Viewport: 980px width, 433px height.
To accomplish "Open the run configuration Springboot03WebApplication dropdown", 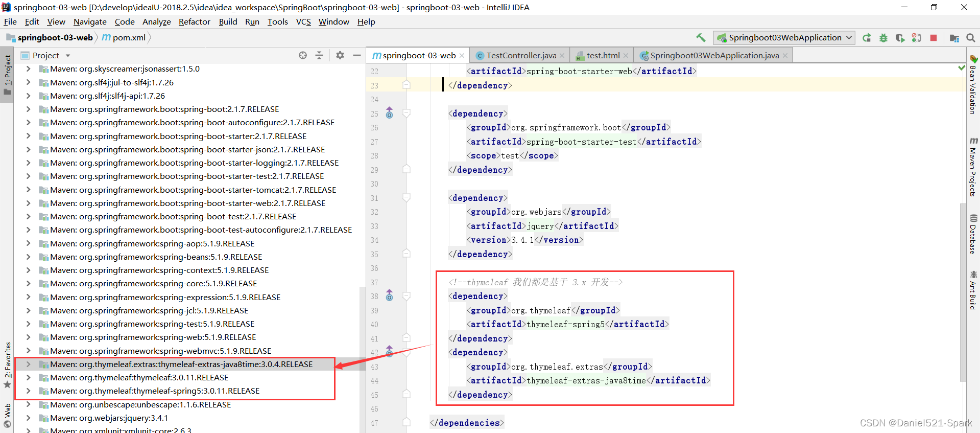I will (784, 38).
